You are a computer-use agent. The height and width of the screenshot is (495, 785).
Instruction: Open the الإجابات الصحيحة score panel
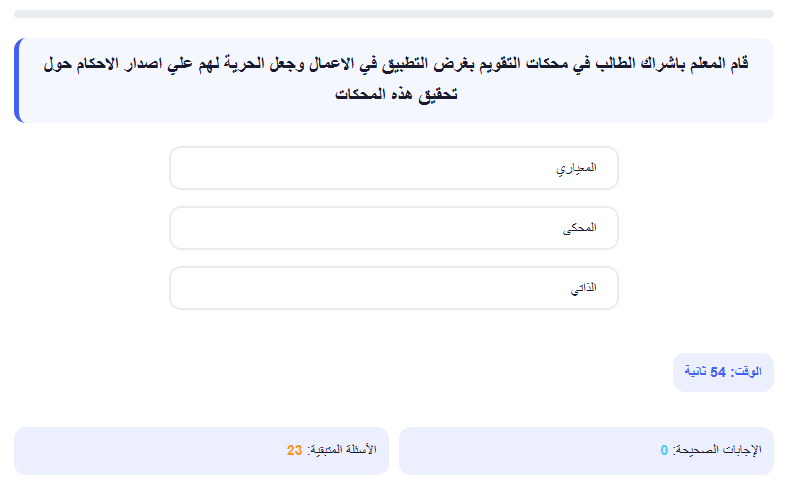coord(586,451)
